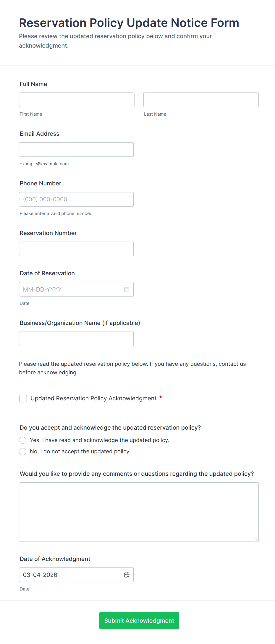Image resolution: width=275 pixels, height=644 pixels.
Task: Click the Reservation Number field
Action: (76, 249)
